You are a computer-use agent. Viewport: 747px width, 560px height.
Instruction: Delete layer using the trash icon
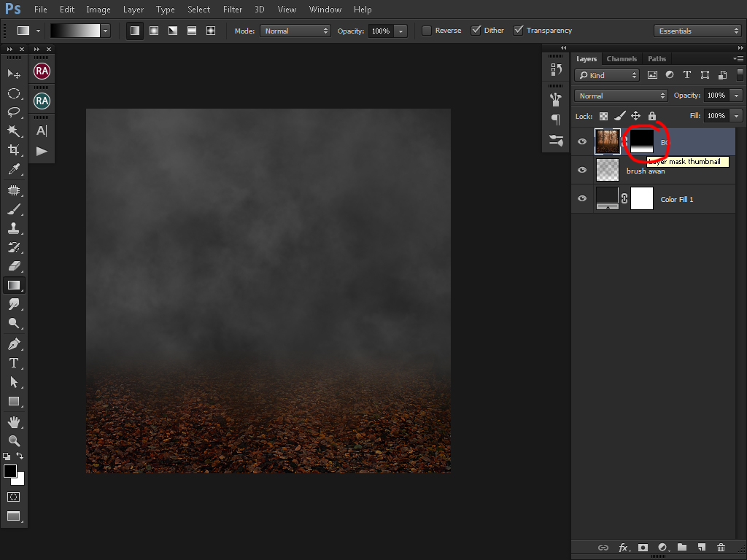point(721,548)
